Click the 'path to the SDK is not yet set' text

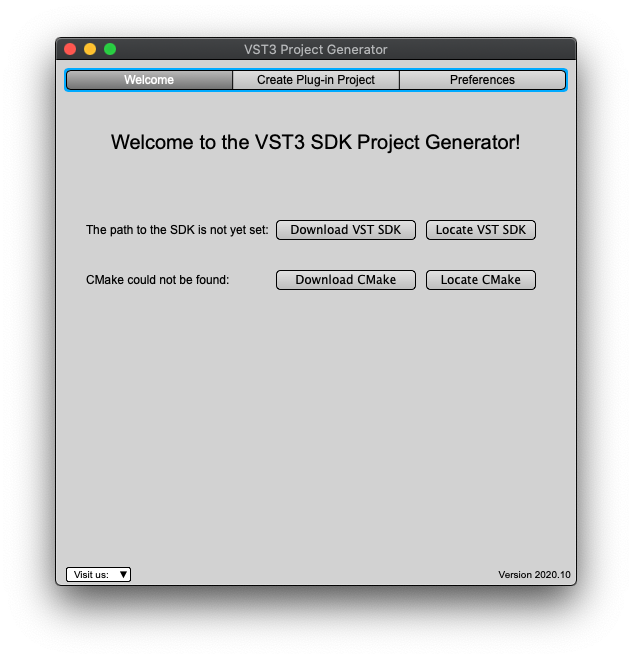click(x=177, y=230)
